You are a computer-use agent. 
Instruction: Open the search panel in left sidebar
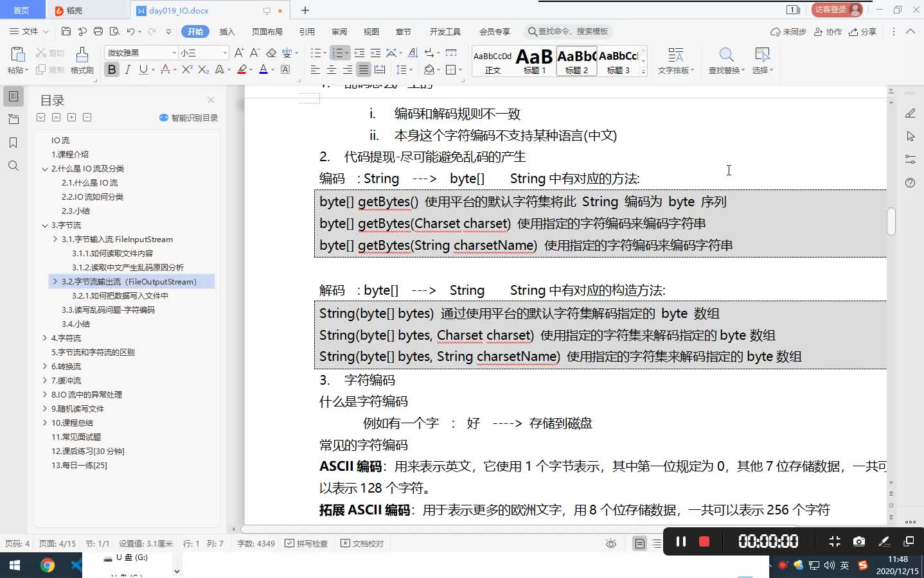coord(13,166)
